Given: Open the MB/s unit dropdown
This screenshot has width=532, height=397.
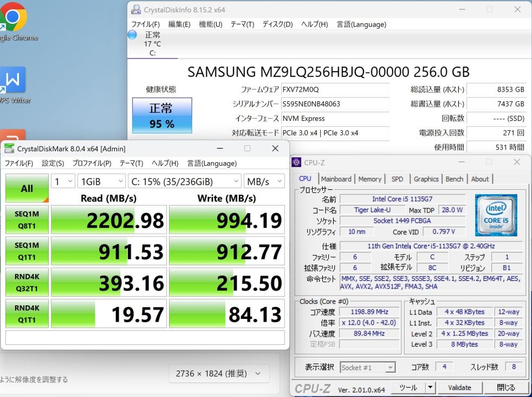Looking at the screenshot, I should (264, 181).
